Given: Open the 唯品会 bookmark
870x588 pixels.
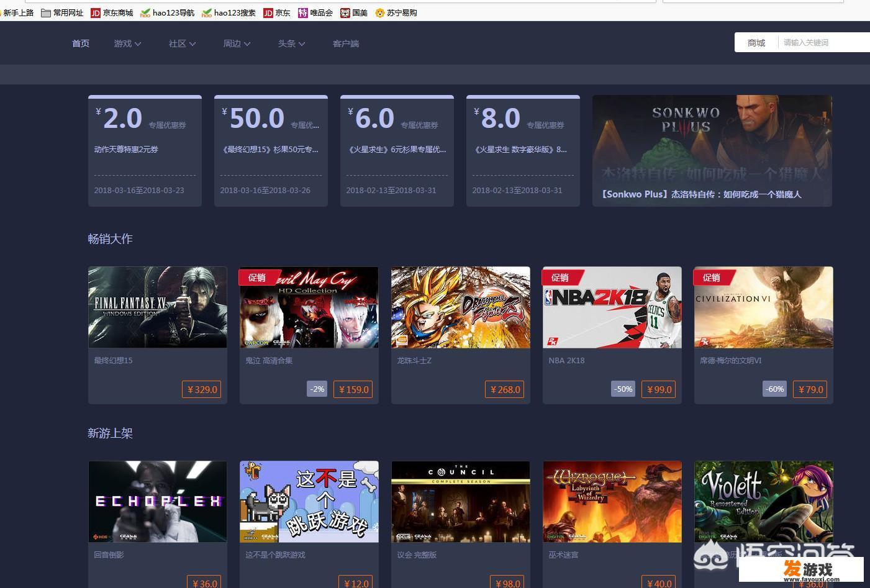Looking at the screenshot, I should tap(315, 12).
